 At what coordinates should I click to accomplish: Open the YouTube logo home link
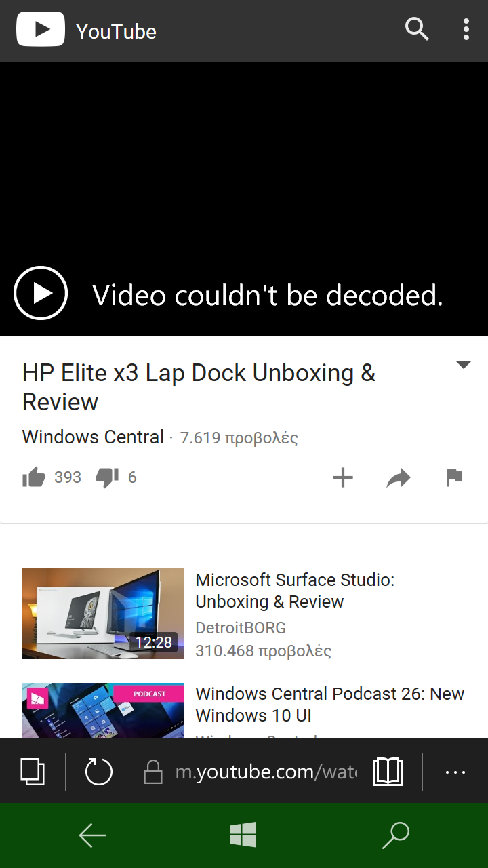(x=86, y=31)
